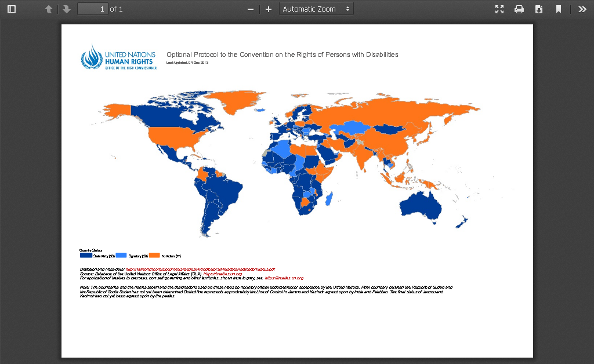This screenshot has width=594, height=364.
Task: Click the 'of 1' page count label
Action: tap(116, 9)
